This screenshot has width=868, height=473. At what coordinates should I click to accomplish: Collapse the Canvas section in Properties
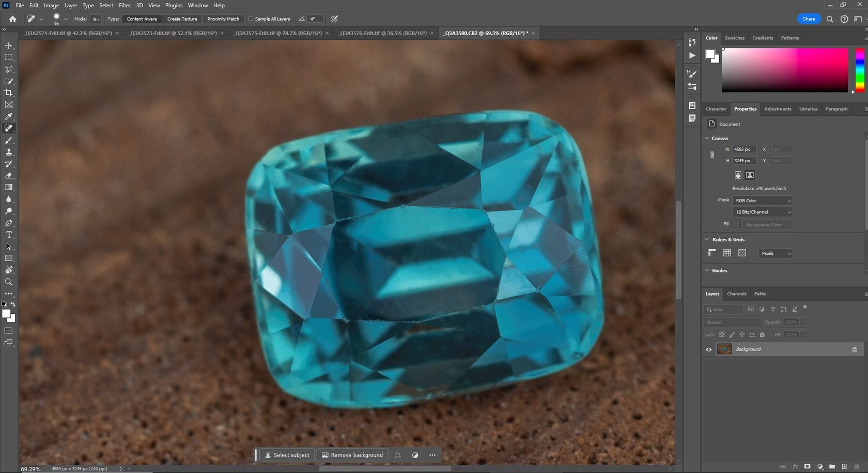point(707,138)
